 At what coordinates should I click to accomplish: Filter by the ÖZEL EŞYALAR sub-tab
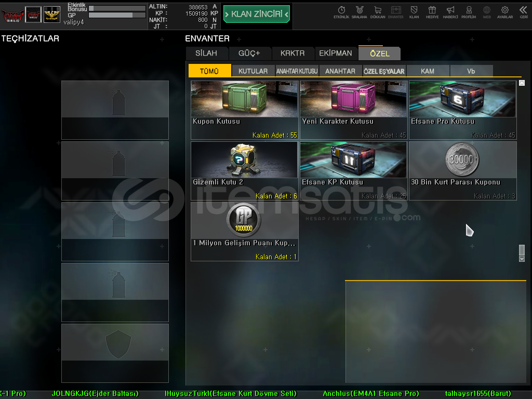tap(384, 71)
